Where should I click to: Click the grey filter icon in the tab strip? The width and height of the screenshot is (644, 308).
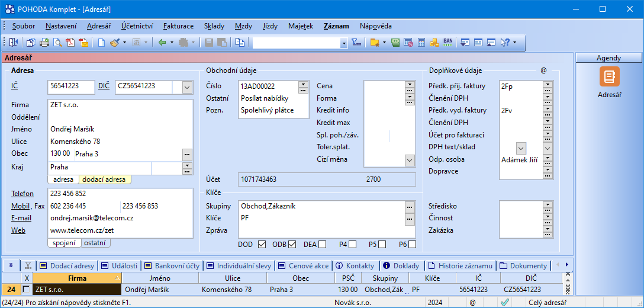[x=28, y=265]
